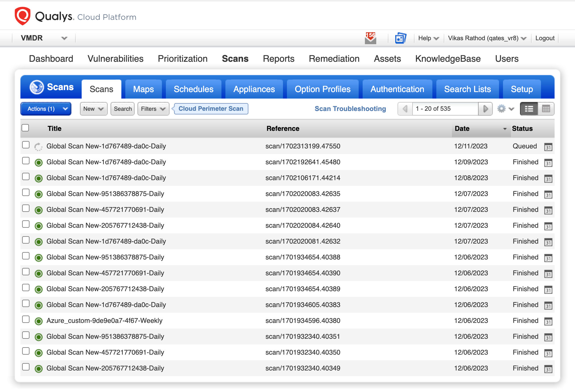Open the Reports menu
The image size is (575, 392).
[278, 59]
